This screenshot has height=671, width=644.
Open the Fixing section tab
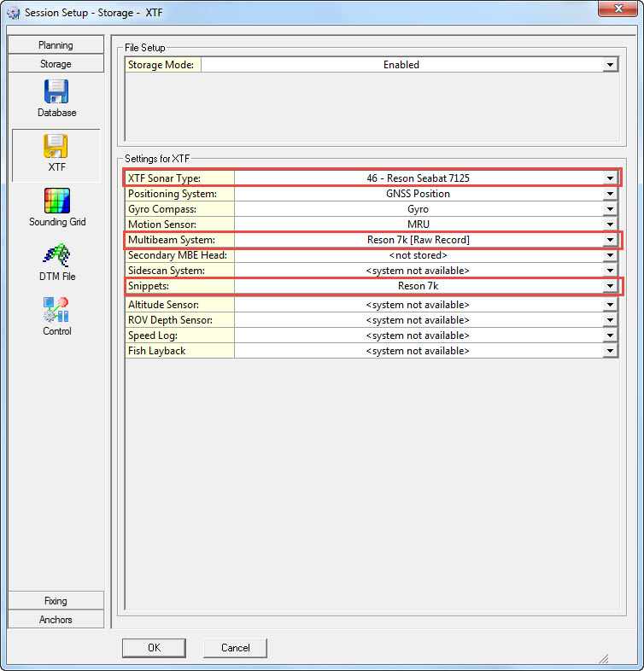tap(56, 601)
